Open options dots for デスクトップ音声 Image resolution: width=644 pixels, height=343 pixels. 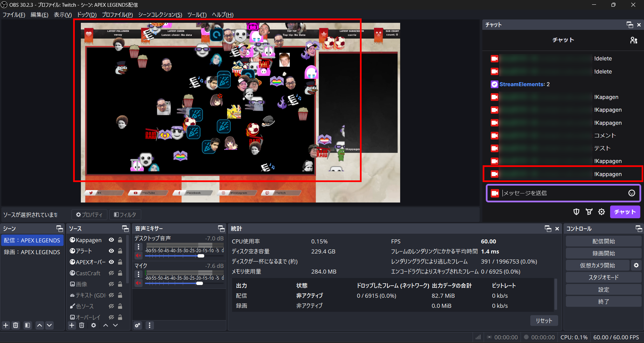(139, 247)
